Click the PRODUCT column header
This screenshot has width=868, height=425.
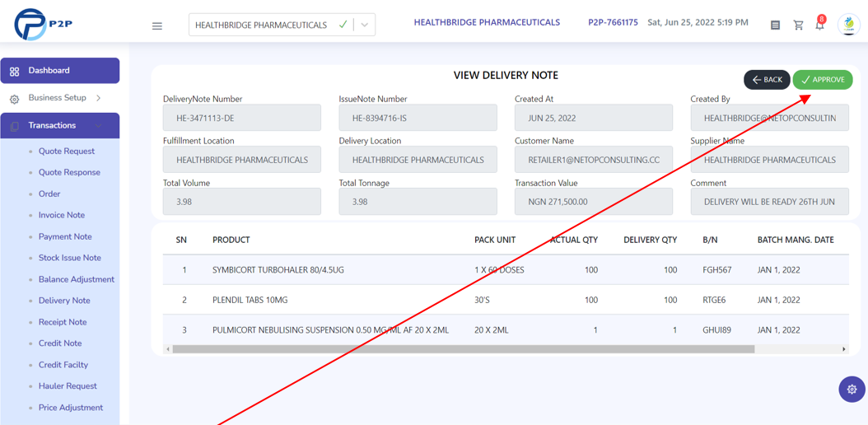pyautogui.click(x=231, y=240)
